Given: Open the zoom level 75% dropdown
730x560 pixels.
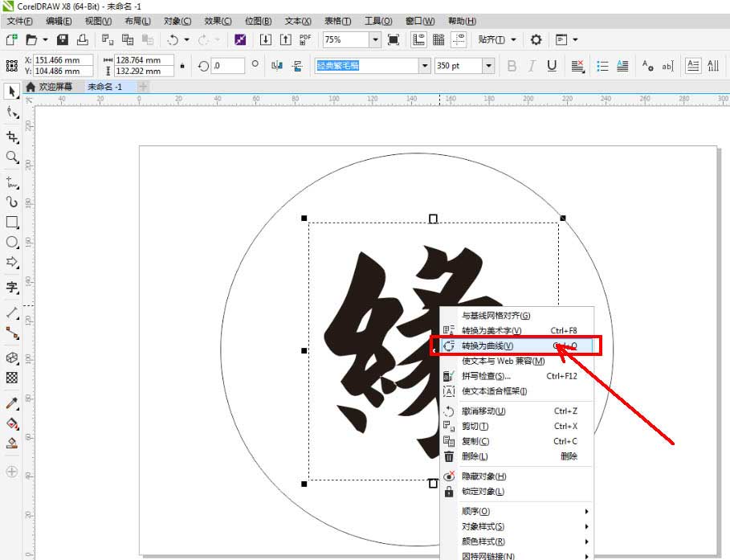Looking at the screenshot, I should coord(375,39).
